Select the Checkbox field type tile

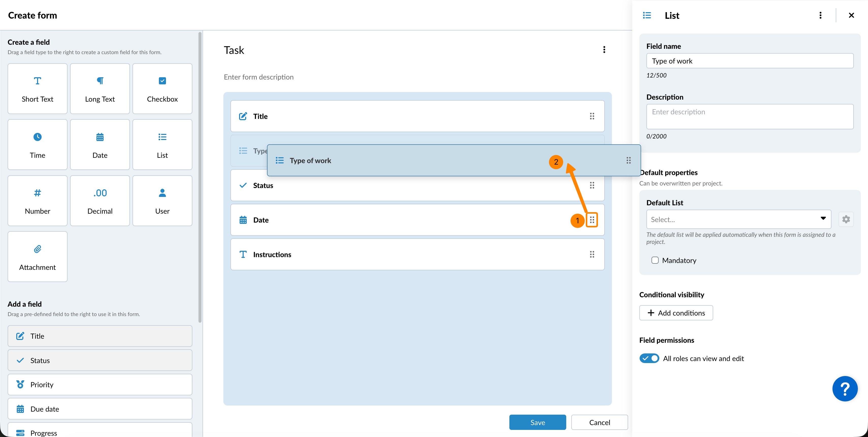pos(162,89)
